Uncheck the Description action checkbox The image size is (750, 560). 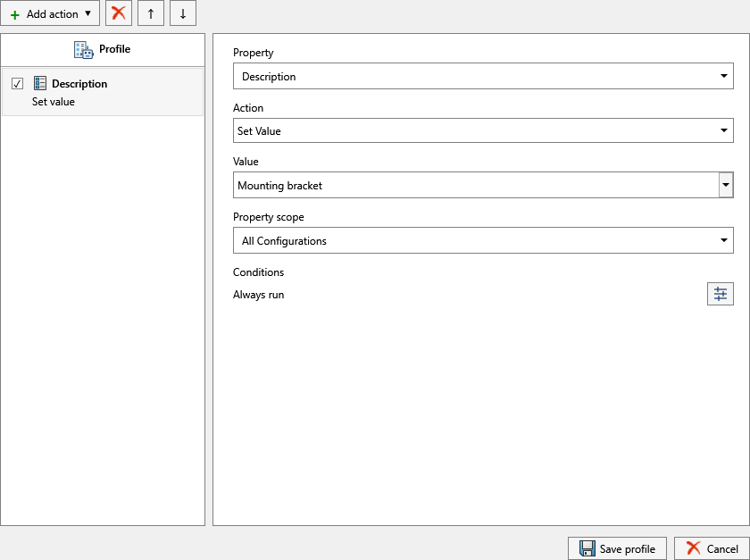point(17,84)
